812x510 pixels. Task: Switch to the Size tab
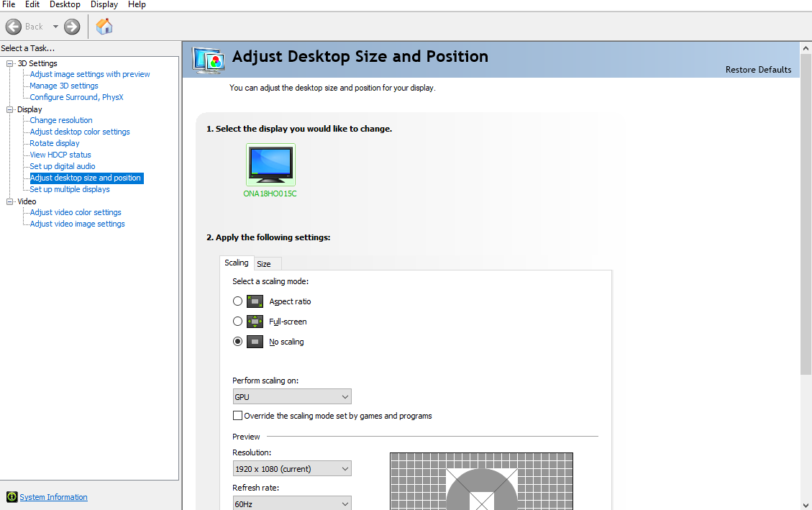click(x=264, y=264)
